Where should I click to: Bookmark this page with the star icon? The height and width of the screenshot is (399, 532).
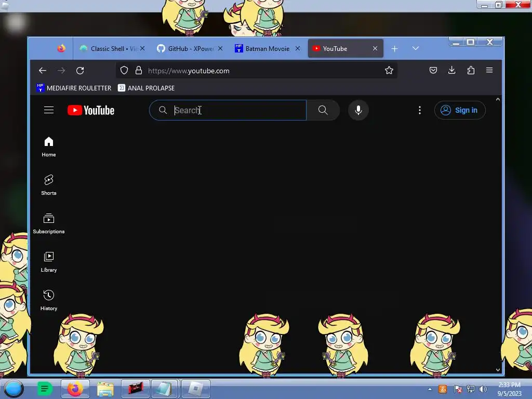[389, 70]
